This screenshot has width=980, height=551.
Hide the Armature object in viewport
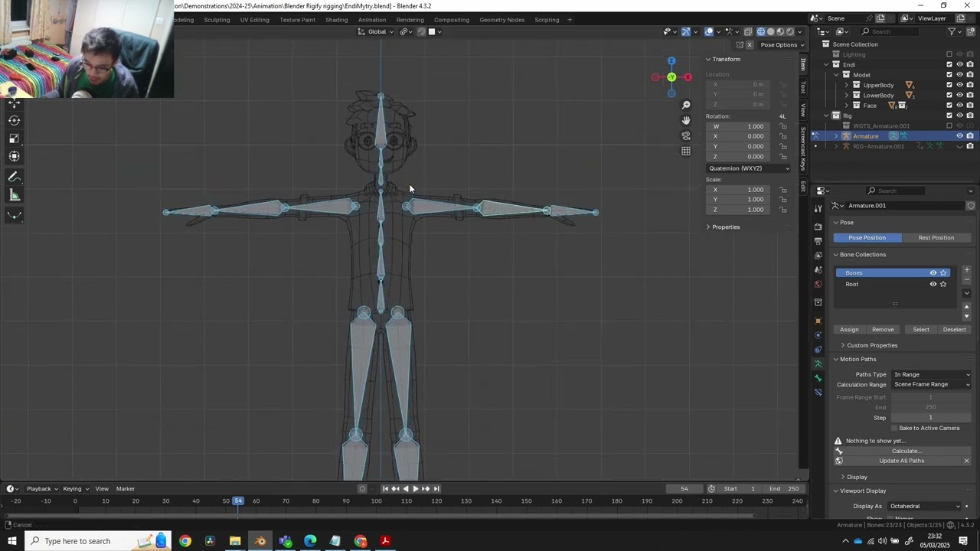pos(959,136)
